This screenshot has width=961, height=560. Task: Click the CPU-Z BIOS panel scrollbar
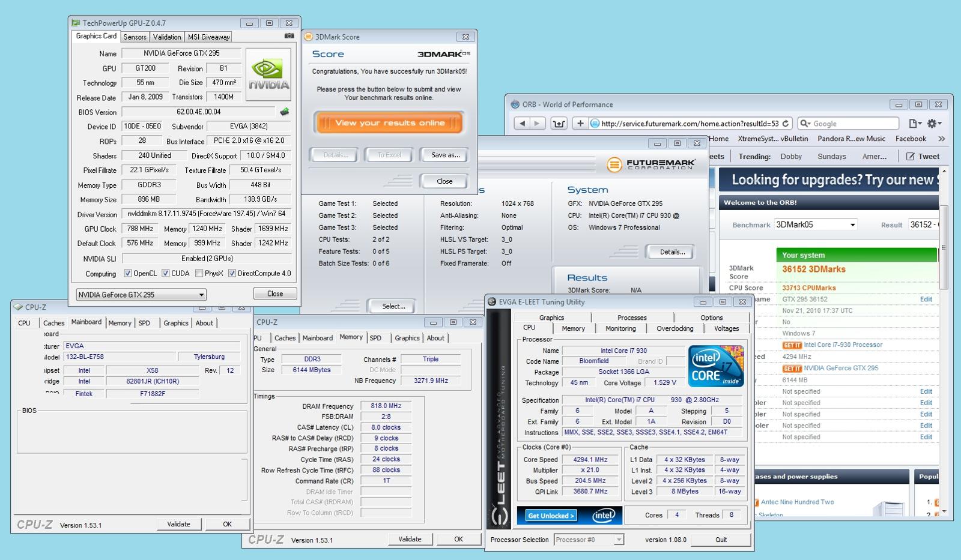pyautogui.click(x=244, y=480)
